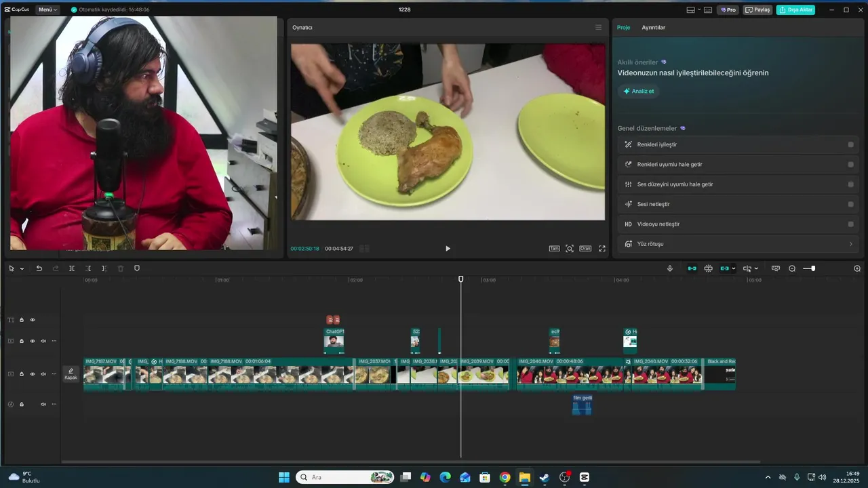Image resolution: width=868 pixels, height=488 pixels.
Task: Expand the Yüz rötuşu option arrow
Action: [851, 244]
